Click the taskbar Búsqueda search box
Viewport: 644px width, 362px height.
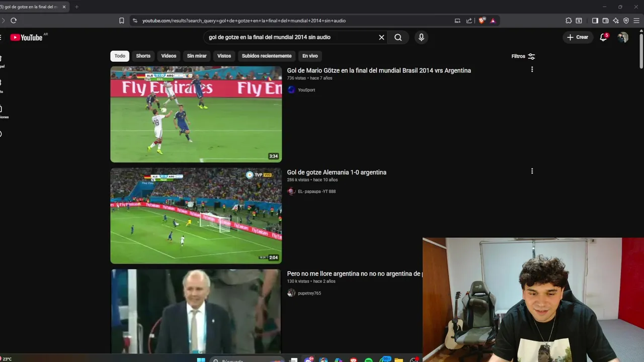pyautogui.click(x=247, y=360)
